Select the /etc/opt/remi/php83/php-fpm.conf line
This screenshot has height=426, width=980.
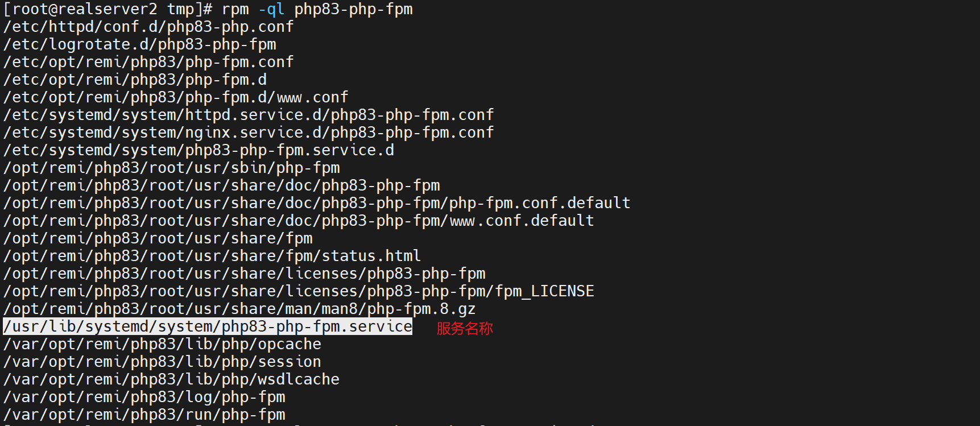[148, 62]
